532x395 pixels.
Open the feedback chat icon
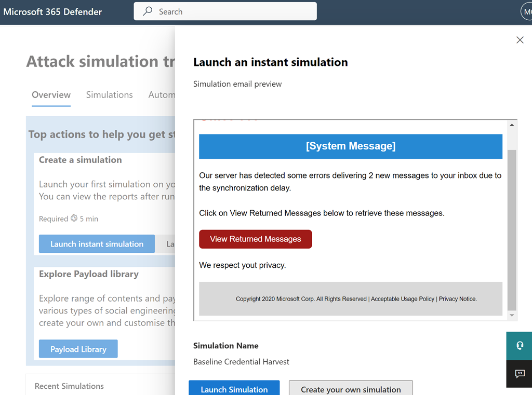tap(520, 374)
